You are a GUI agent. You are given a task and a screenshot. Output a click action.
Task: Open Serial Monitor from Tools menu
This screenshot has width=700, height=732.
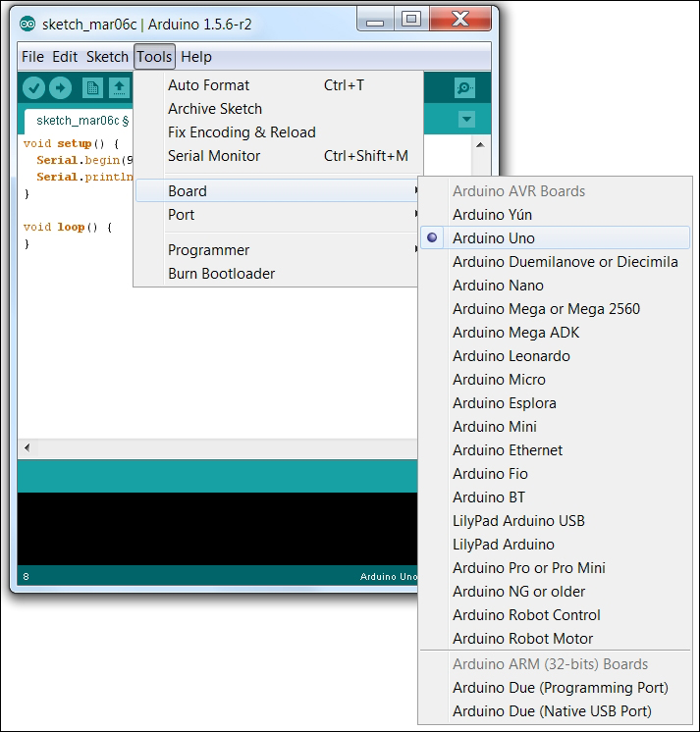[278, 155]
